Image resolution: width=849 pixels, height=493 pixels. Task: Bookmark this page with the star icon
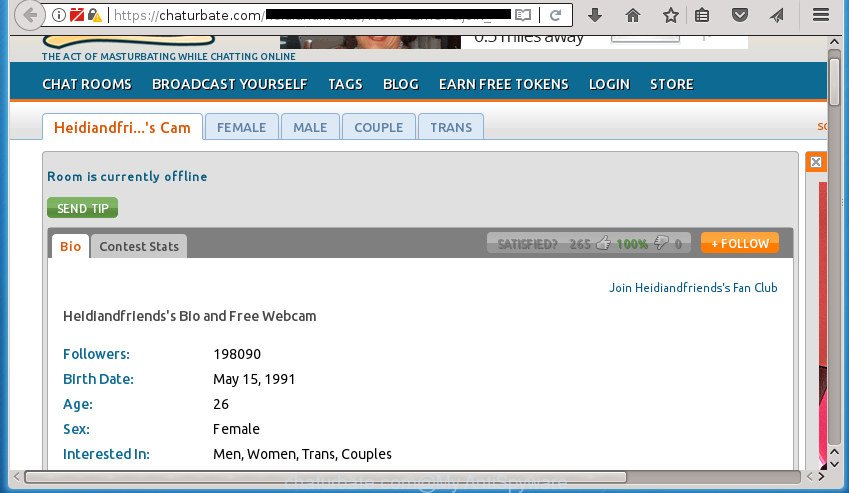pyautogui.click(x=670, y=15)
